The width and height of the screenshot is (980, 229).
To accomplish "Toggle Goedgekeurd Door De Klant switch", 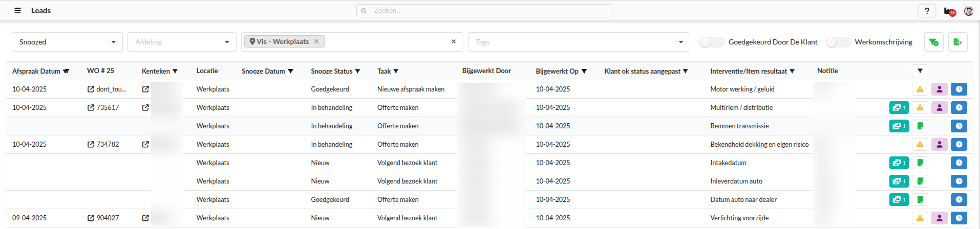I will click(x=711, y=42).
